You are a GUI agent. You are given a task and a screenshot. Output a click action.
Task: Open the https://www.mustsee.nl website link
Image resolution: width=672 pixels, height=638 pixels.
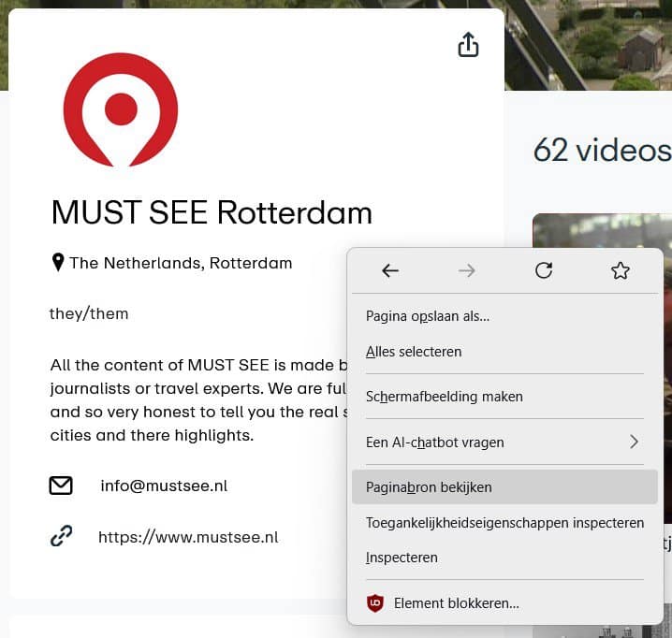[x=188, y=537]
